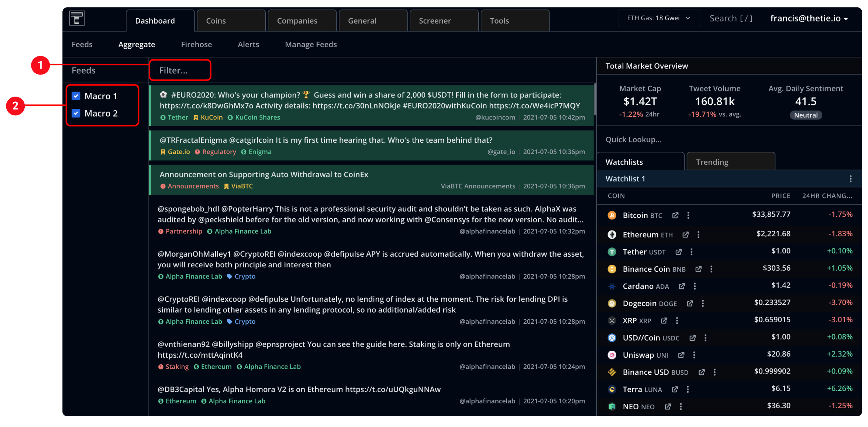This screenshot has width=868, height=427.
Task: Switch to the Companies tab
Action: (x=302, y=21)
